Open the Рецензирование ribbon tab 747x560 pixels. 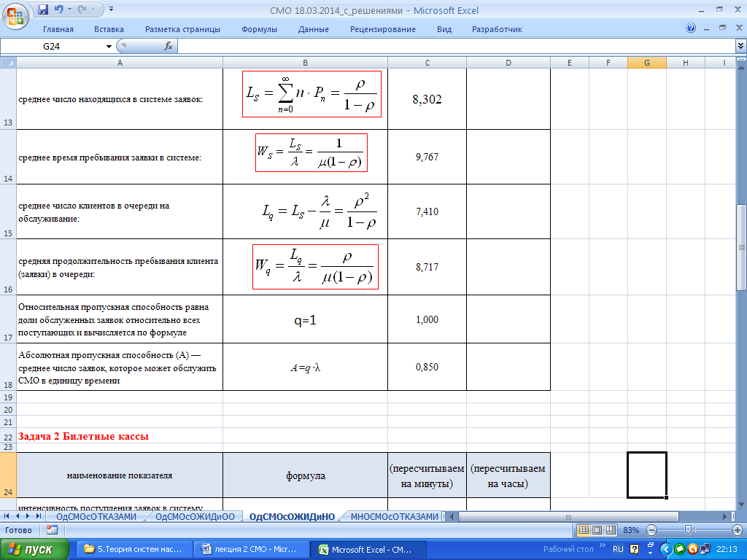[x=382, y=29]
